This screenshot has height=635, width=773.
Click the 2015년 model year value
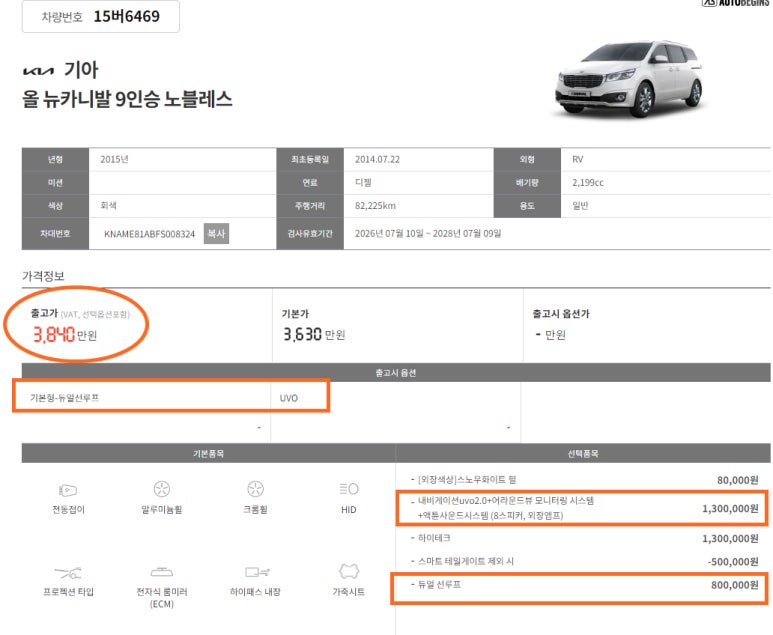114,159
